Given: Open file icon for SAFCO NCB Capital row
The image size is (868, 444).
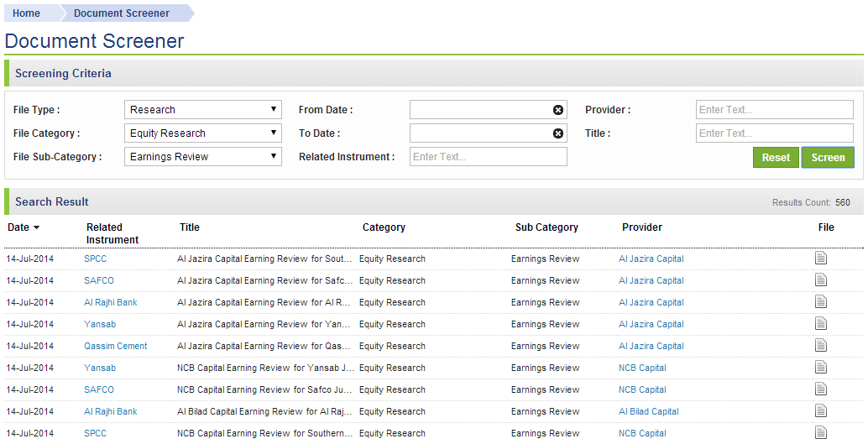Looking at the screenshot, I should pos(820,389).
